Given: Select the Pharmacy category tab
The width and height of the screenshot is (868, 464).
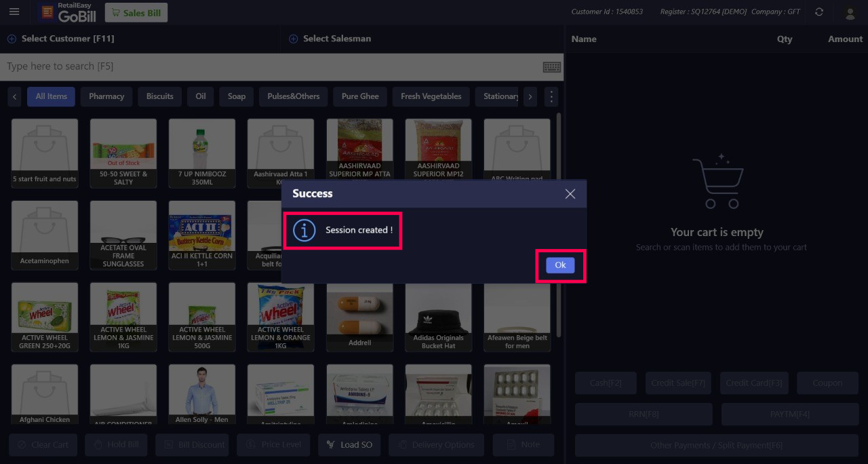Looking at the screenshot, I should [106, 96].
